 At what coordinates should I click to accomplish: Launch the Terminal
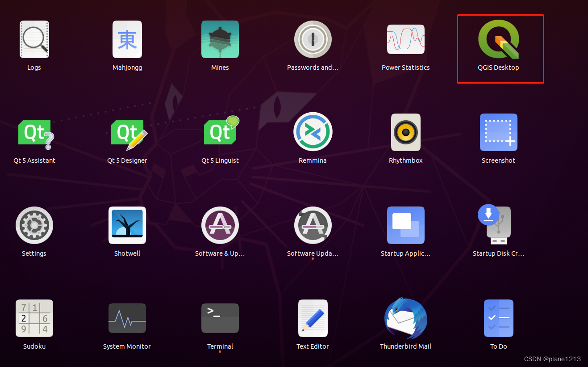(x=220, y=318)
